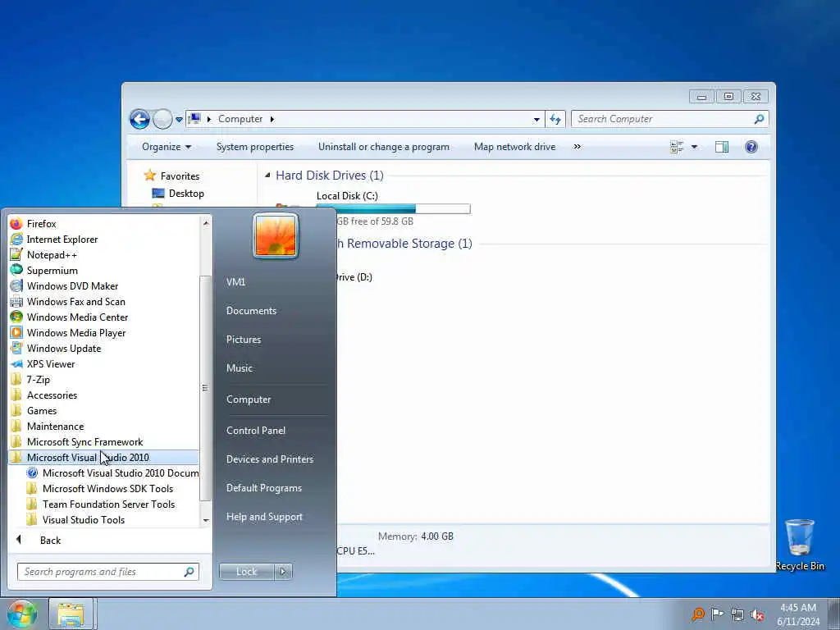
Task: Change your view icon in Explorer
Action: pos(677,147)
